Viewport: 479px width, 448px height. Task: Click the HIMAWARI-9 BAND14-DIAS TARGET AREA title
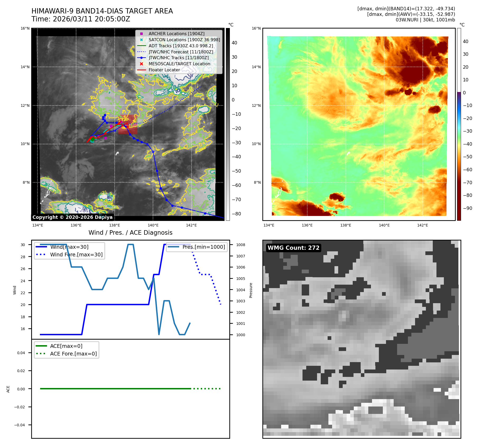(x=102, y=11)
